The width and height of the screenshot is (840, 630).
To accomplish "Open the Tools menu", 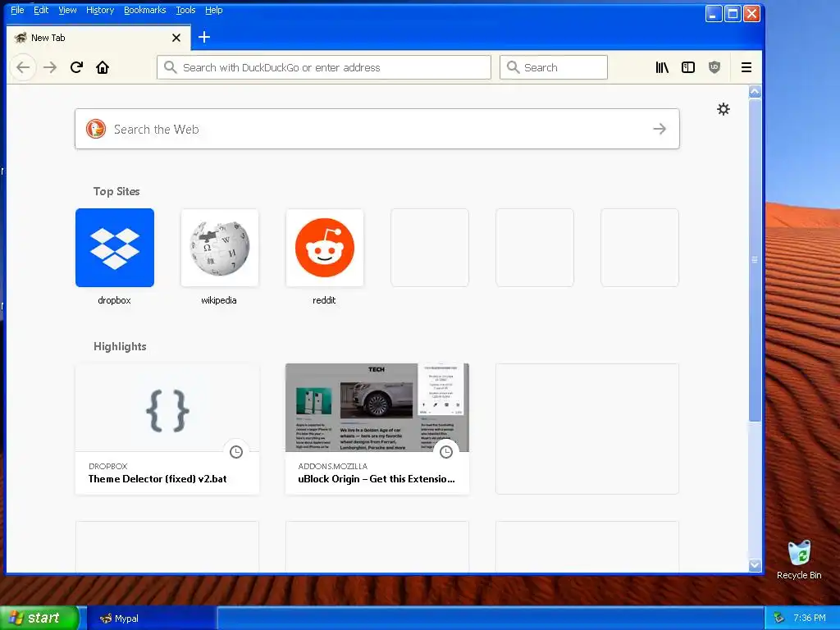I will tap(186, 10).
